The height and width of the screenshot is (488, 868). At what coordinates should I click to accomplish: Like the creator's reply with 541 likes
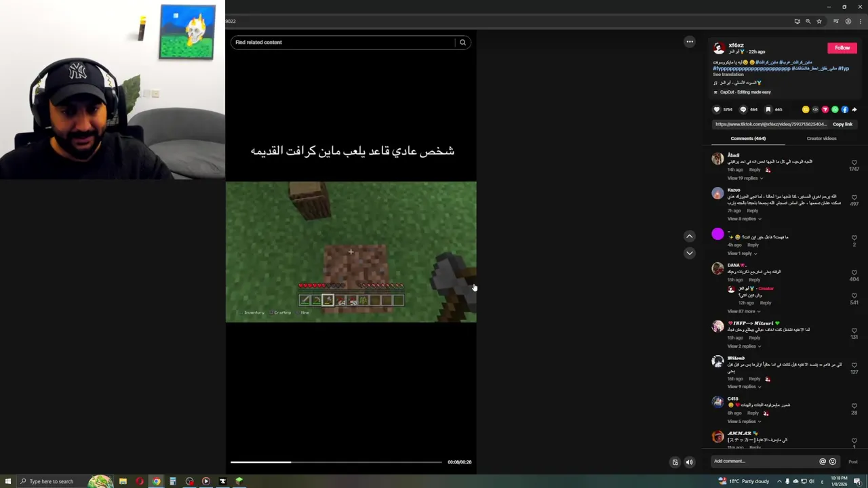coord(854,296)
